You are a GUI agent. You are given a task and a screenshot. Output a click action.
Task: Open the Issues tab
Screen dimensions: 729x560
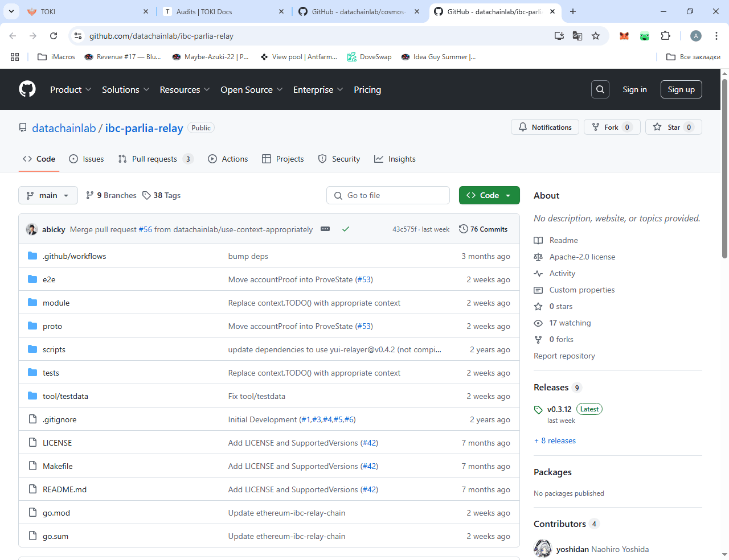87,159
